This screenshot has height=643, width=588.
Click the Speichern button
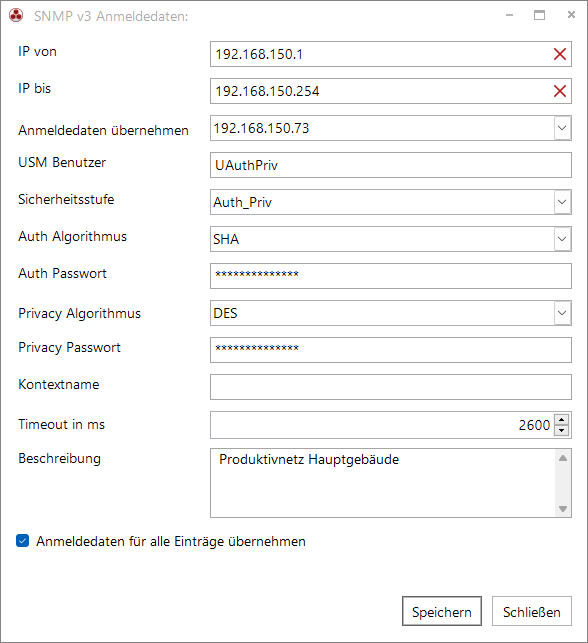(x=442, y=611)
